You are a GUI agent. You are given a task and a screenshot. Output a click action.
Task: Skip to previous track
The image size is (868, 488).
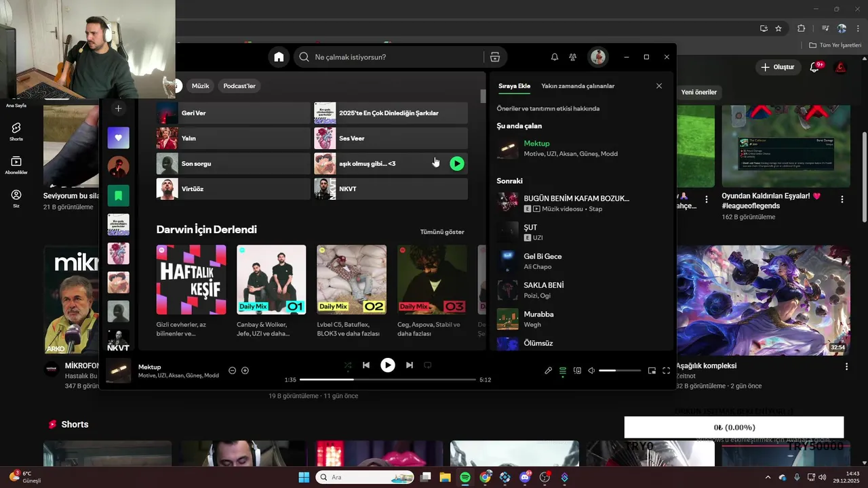tap(366, 365)
